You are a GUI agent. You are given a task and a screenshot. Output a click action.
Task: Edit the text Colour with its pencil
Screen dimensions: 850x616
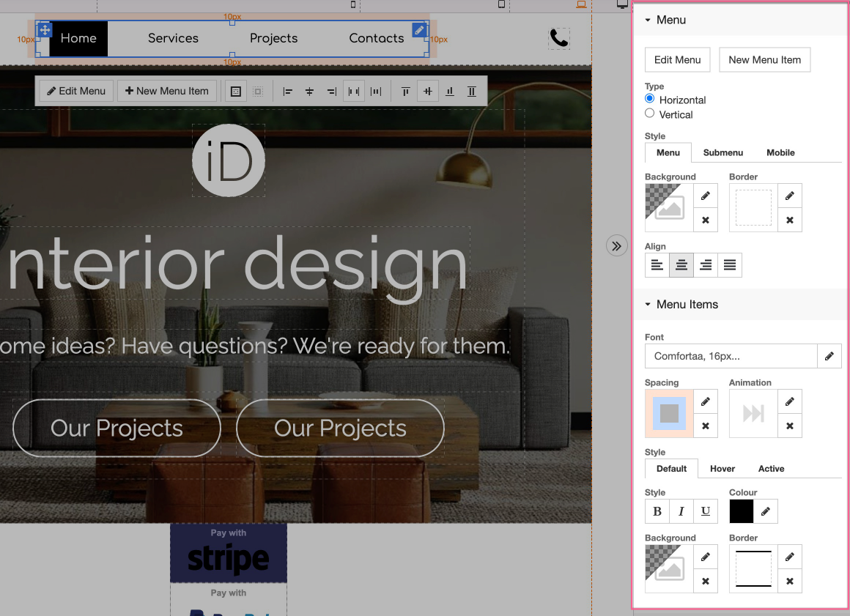pyautogui.click(x=766, y=511)
